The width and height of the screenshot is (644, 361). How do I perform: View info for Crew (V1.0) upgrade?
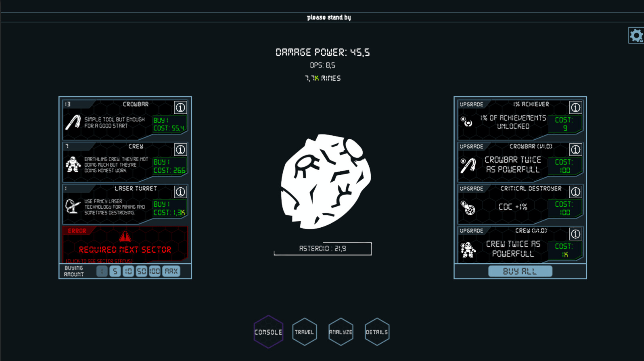tap(576, 234)
